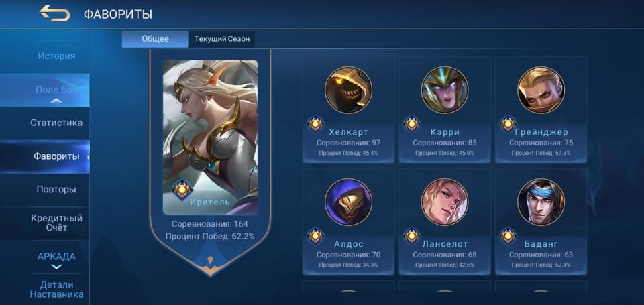Select the Ланселот hero portrait
Viewport: 644px width, 305px height.
pos(444,202)
